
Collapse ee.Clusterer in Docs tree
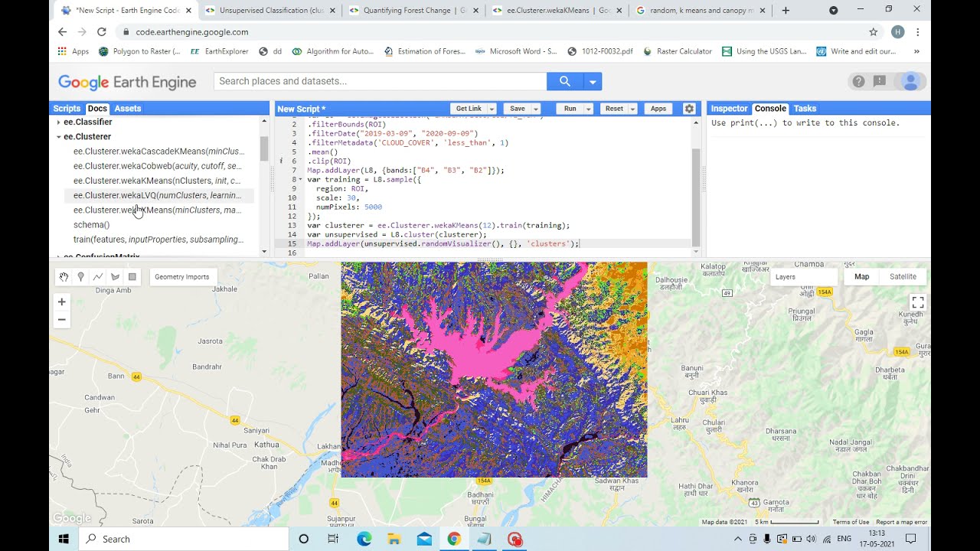(x=59, y=137)
